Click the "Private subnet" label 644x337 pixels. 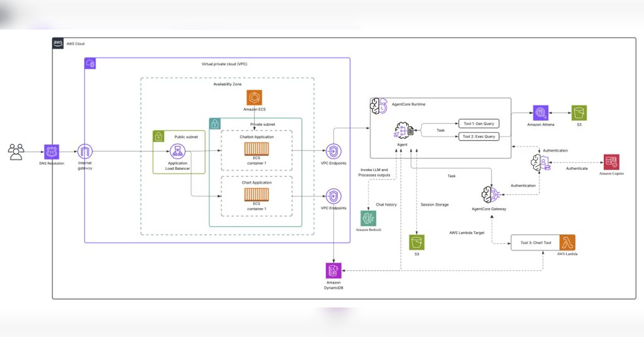(262, 124)
